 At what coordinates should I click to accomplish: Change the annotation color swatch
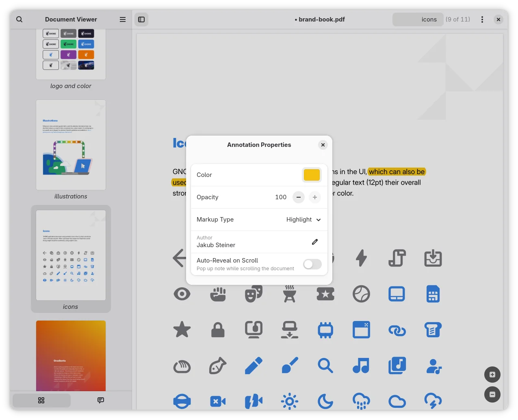312,174
